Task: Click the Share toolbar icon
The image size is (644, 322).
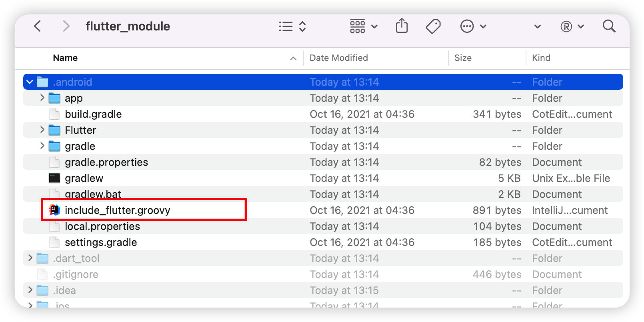Action: point(402,26)
